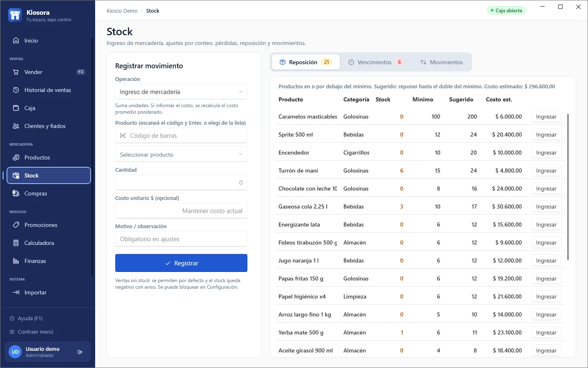Open Caja via its wallet icon
The image size is (588, 368).
pyautogui.click(x=16, y=108)
